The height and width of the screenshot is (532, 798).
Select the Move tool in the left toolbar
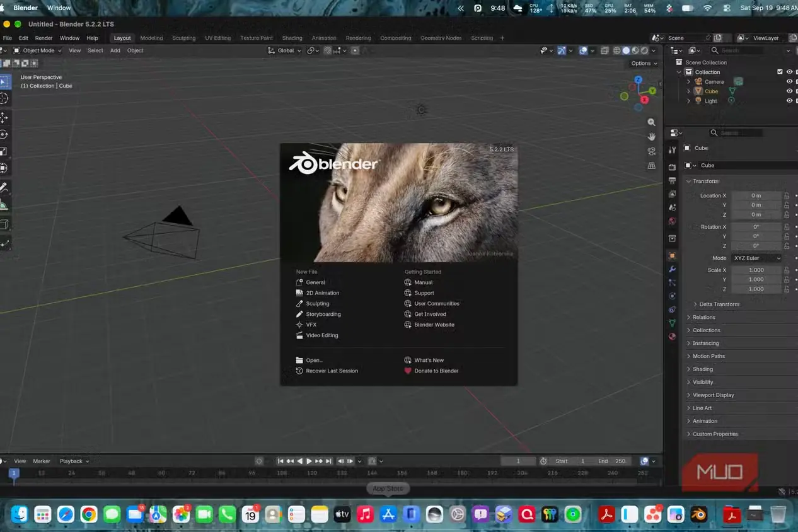coord(3,118)
